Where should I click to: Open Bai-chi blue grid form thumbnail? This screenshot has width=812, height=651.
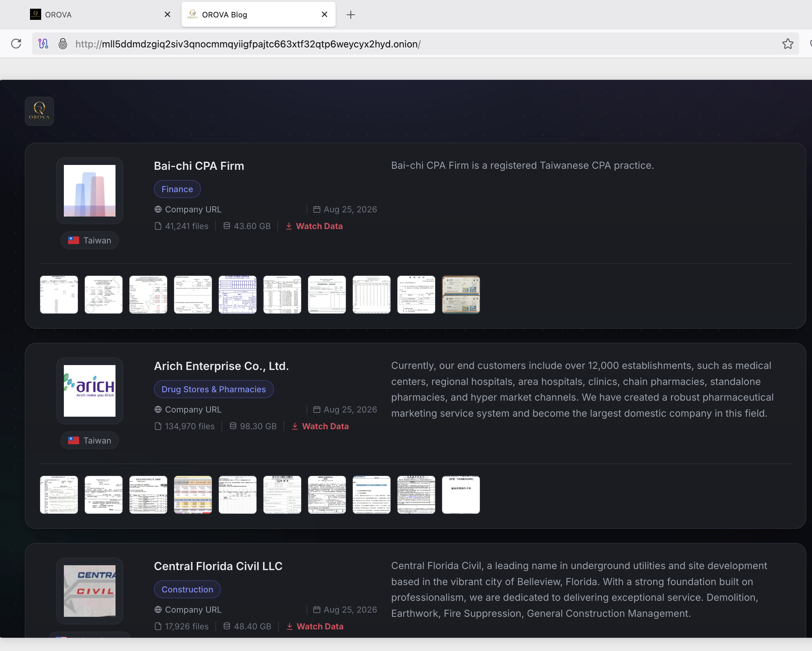point(238,295)
